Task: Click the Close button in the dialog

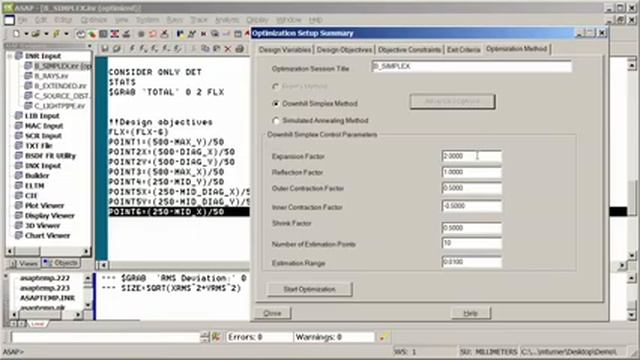Action: (272, 313)
